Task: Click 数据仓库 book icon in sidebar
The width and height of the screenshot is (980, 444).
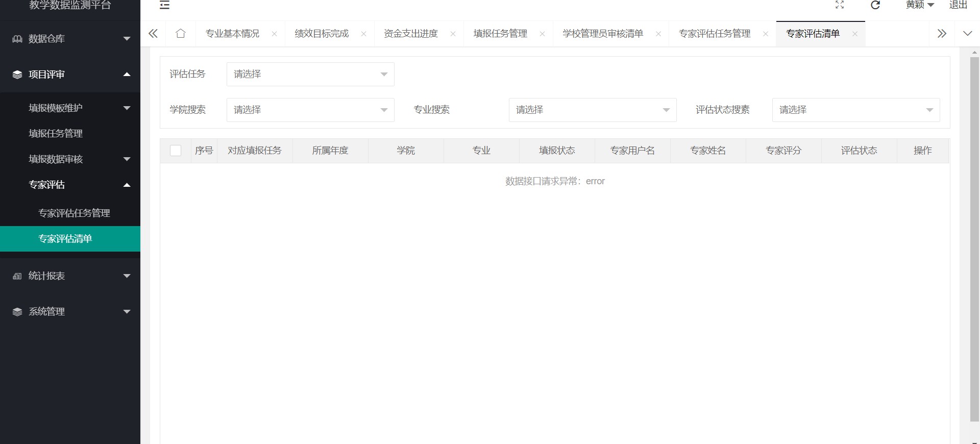Action: click(17, 39)
